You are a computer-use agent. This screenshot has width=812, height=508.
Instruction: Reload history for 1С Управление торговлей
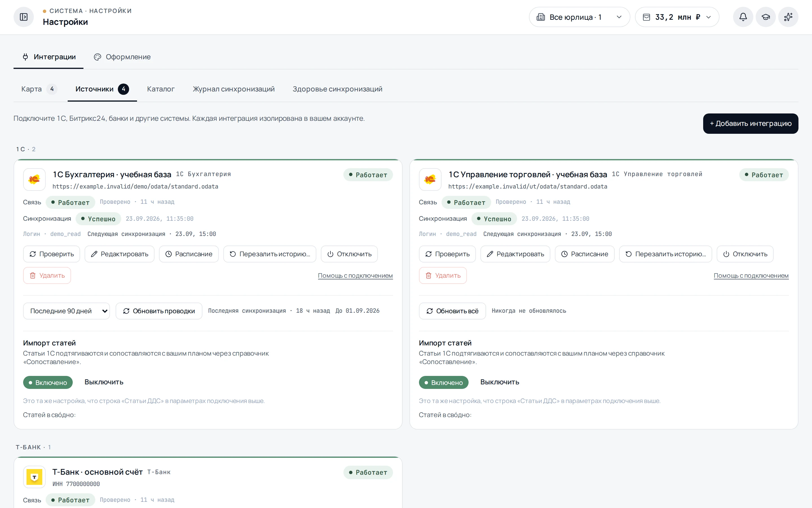(666, 254)
